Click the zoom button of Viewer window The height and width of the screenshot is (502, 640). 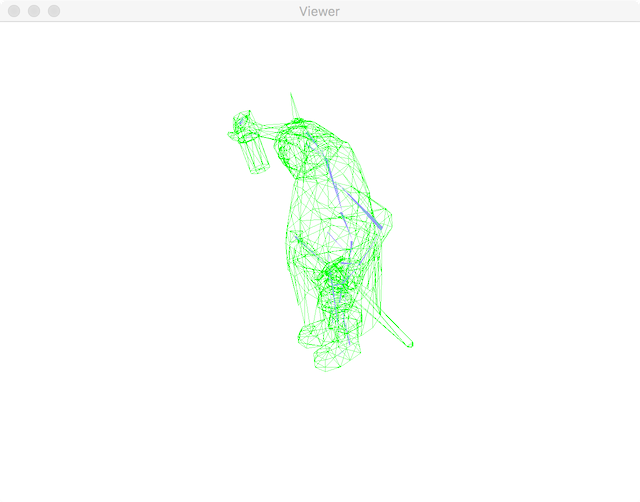coord(54,11)
